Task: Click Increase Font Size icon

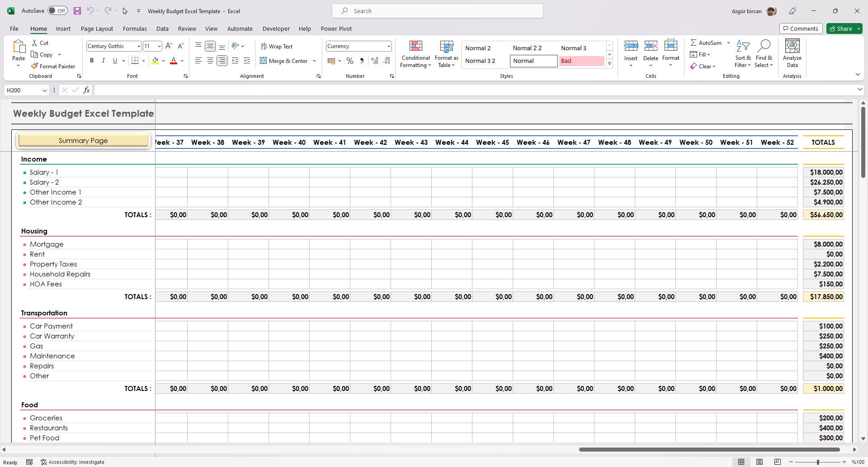Action: (169, 46)
